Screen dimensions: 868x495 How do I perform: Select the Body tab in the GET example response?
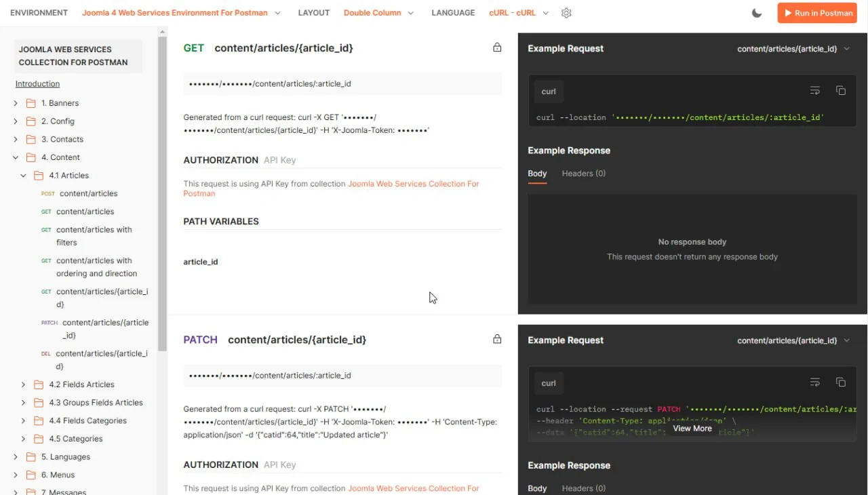pyautogui.click(x=537, y=174)
